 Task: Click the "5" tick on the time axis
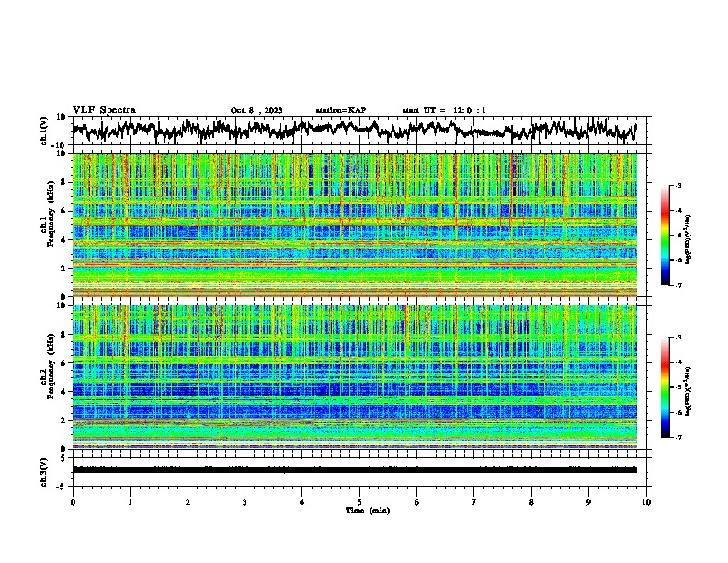click(359, 502)
